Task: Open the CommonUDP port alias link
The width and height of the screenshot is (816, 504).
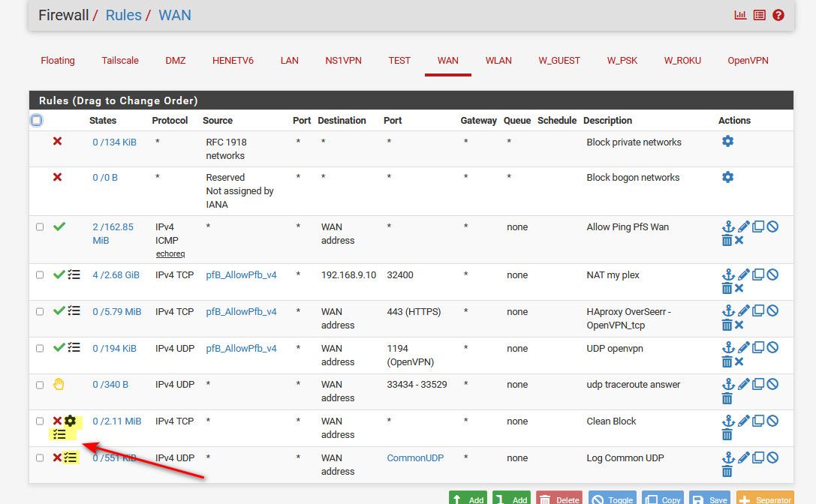Action: [415, 457]
